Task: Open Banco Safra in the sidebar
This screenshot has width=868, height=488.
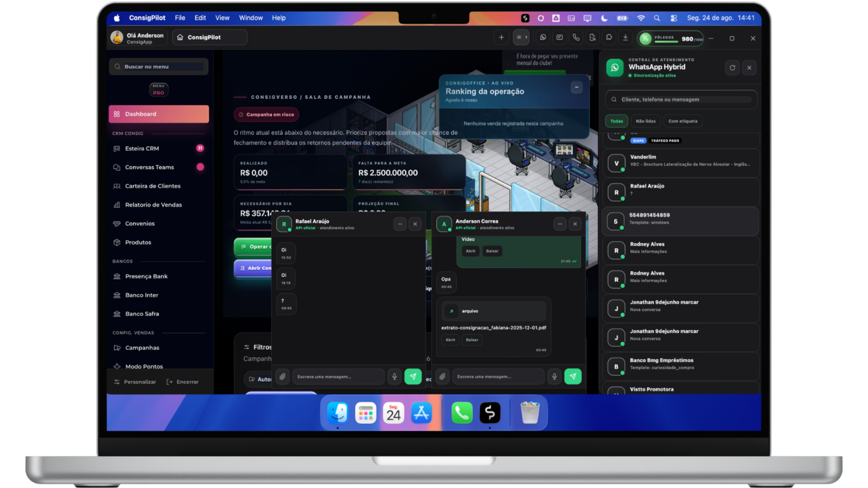Action: point(158,314)
